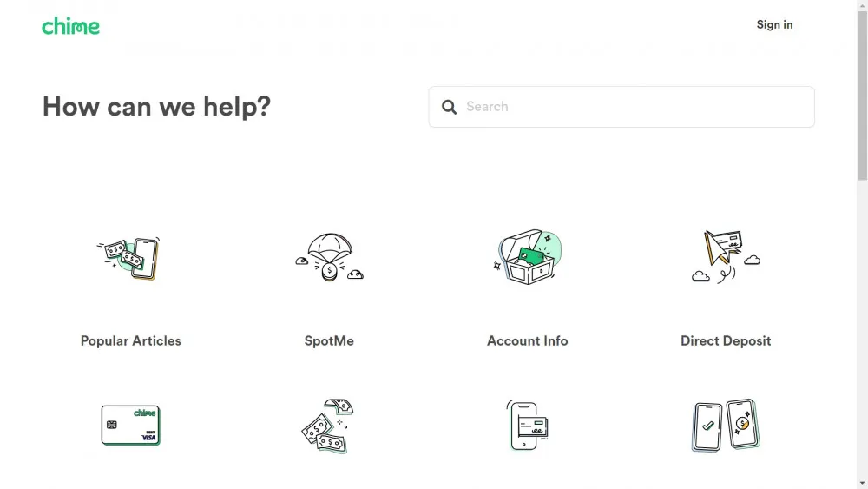Open the paper plane Direct Deposit icon

(x=726, y=257)
